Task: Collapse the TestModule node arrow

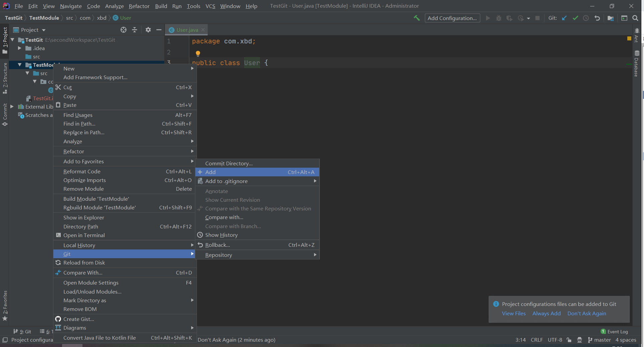Action: (x=20, y=65)
